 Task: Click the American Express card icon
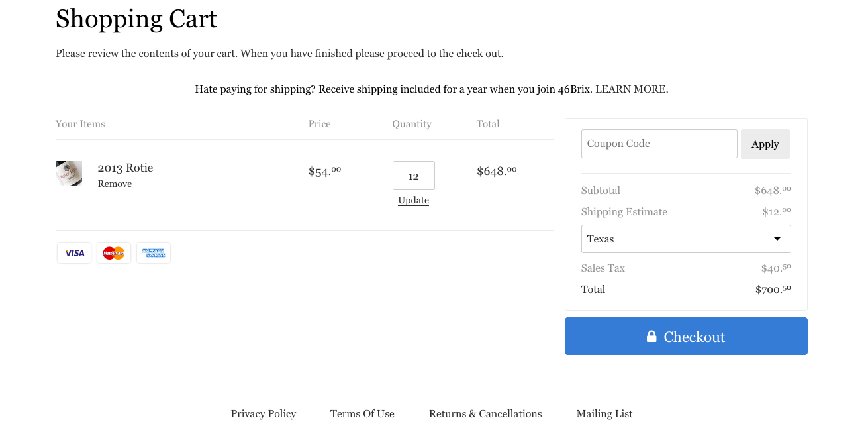154,253
